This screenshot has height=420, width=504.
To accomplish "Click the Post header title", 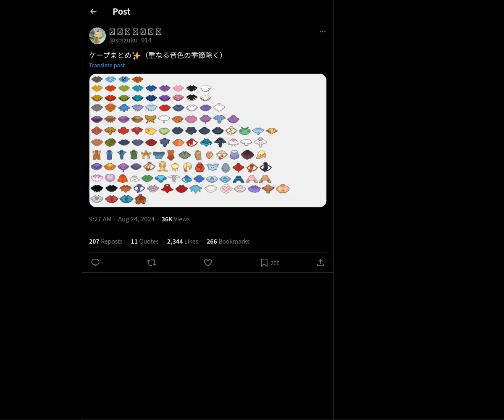I will [x=121, y=11].
